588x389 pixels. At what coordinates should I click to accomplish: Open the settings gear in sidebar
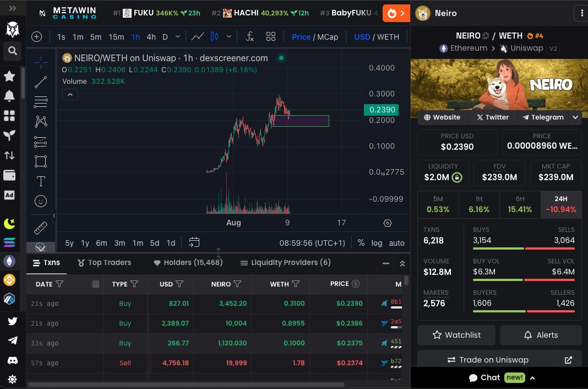point(12,379)
